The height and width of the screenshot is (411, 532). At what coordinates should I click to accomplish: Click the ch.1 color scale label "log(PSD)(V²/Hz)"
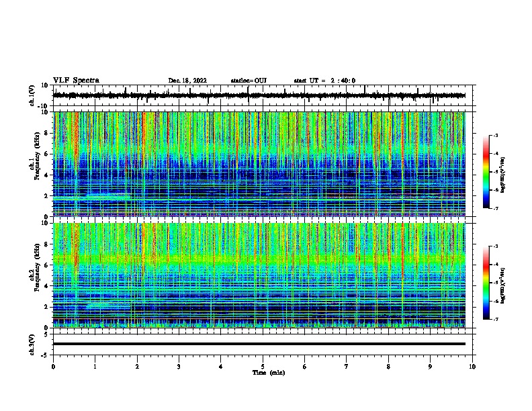502,175
